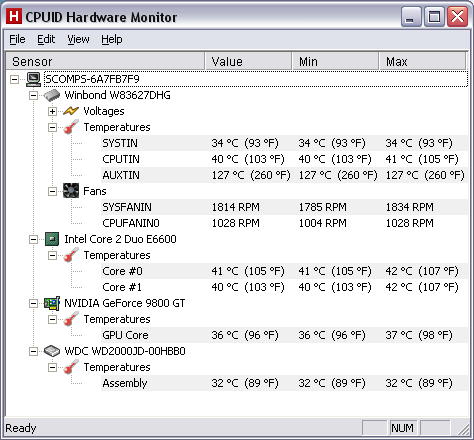Click graphics card icon beside NVIDIA GeForce 9800 GT
Image resolution: width=474 pixels, height=440 pixels.
pos(52,303)
